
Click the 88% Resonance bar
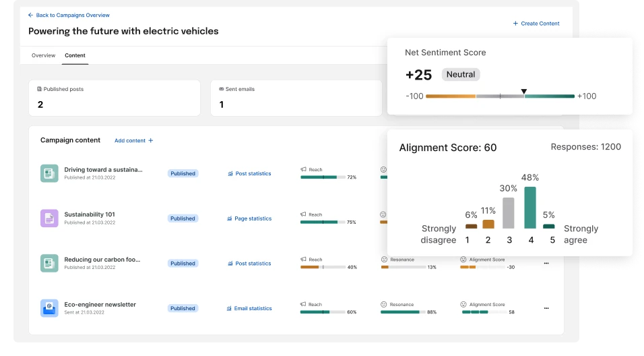point(404,312)
